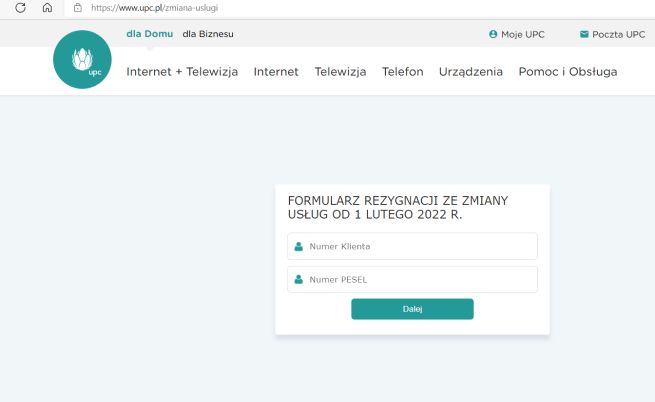
Task: Open the Urządzenia menu item
Action: [x=471, y=71]
